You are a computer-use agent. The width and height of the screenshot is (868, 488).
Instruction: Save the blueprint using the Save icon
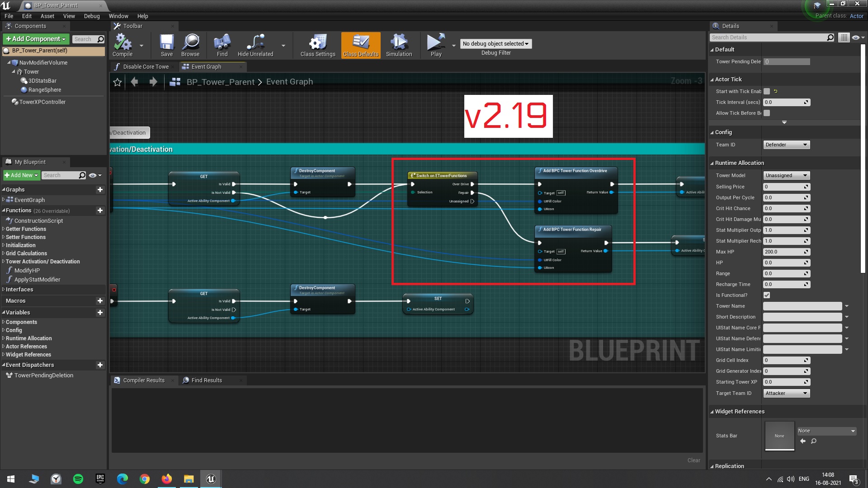(166, 44)
